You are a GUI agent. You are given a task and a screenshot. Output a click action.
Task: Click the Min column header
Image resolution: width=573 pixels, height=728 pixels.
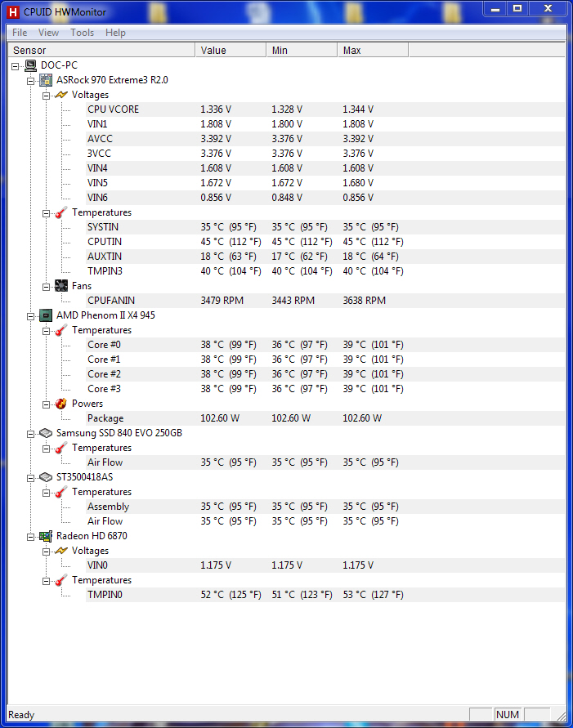(x=302, y=50)
